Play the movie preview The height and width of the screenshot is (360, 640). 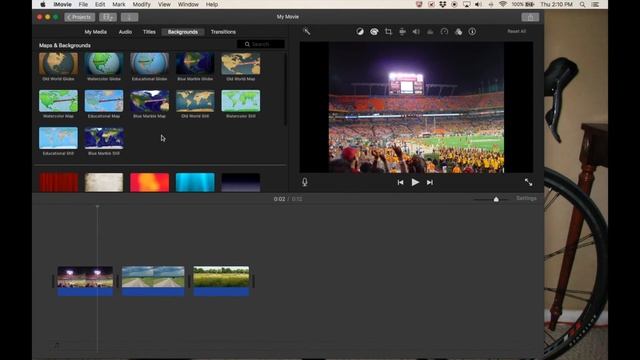(415, 182)
